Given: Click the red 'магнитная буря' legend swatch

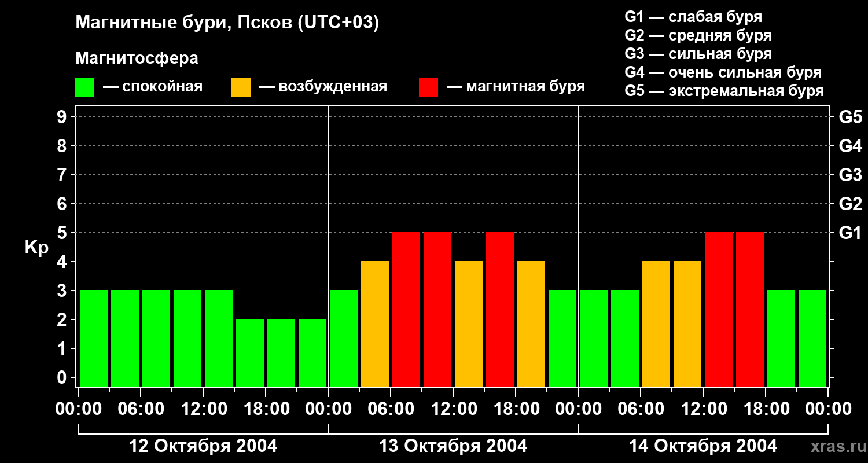Looking at the screenshot, I should pyautogui.click(x=428, y=87).
